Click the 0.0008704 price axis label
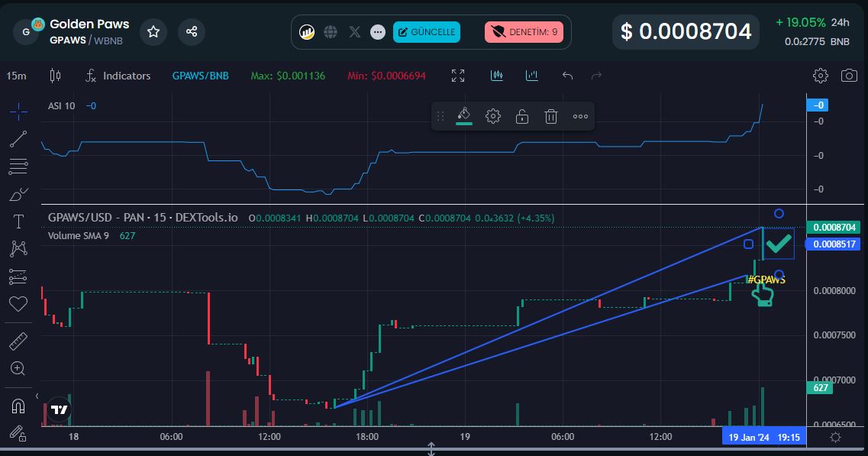868x456 pixels. tap(834, 227)
